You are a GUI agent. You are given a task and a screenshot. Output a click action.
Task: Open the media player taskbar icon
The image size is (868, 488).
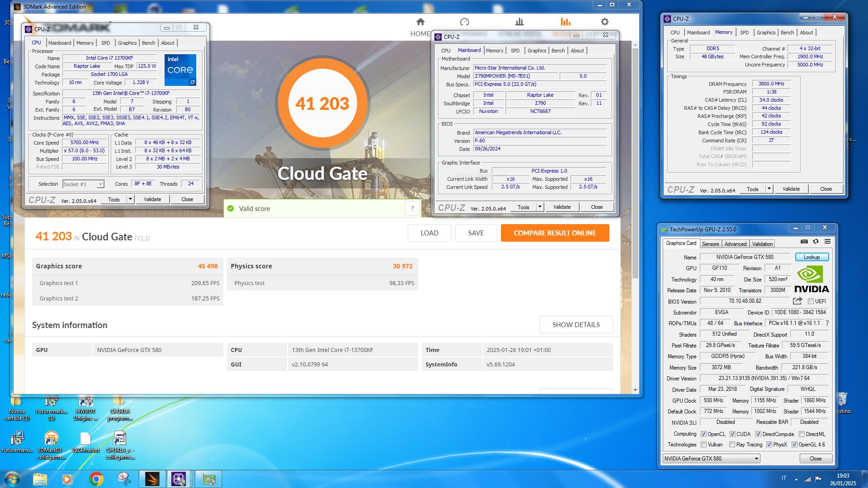click(x=67, y=479)
